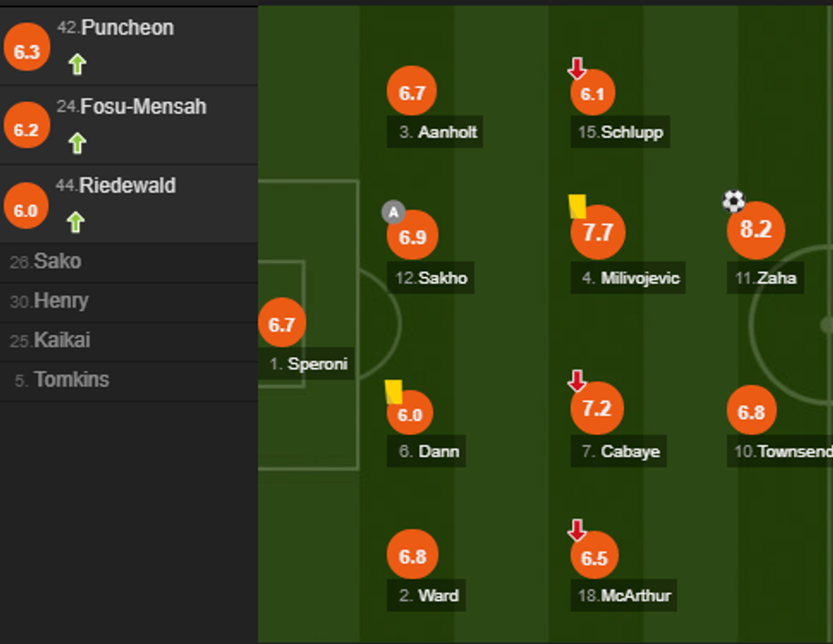The width and height of the screenshot is (833, 644).
Task: Click Cabaye's red substituted-off arrow
Action: 577,381
